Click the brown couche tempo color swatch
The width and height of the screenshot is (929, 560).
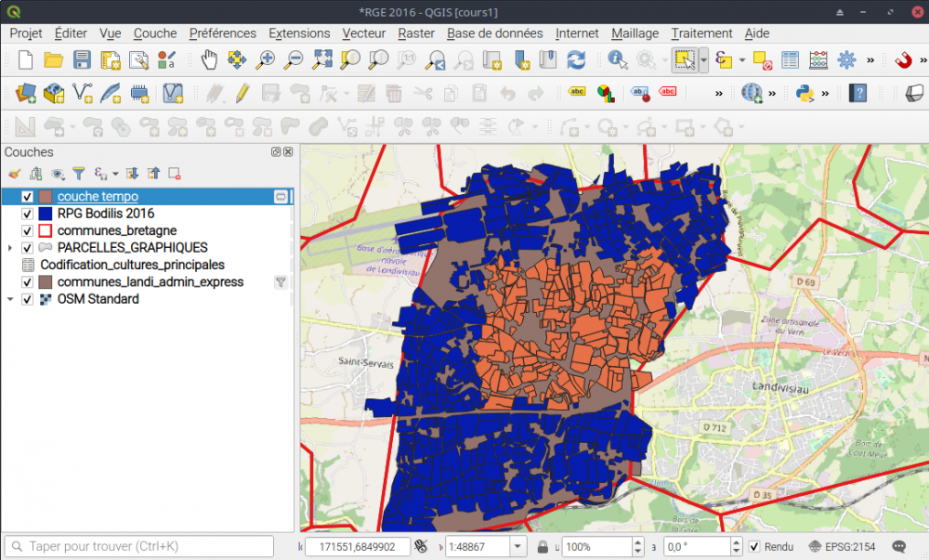click(x=45, y=197)
